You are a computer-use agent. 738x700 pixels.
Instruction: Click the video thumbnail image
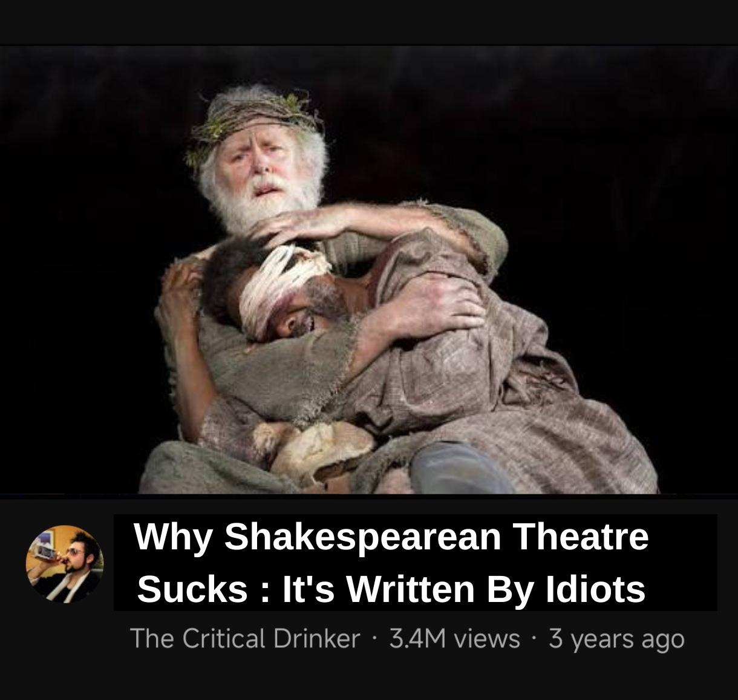coord(369,270)
